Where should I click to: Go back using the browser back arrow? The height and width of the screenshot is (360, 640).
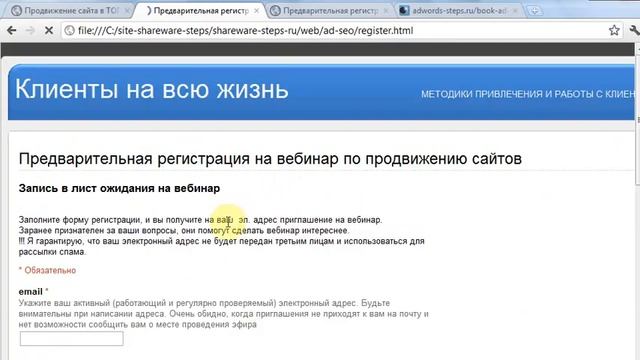click(x=11, y=30)
